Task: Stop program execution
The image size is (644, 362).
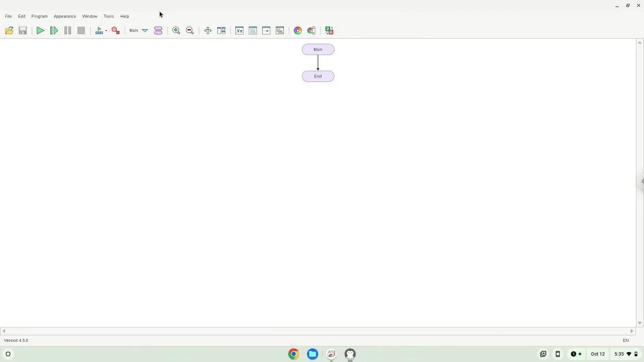Action: point(81,30)
